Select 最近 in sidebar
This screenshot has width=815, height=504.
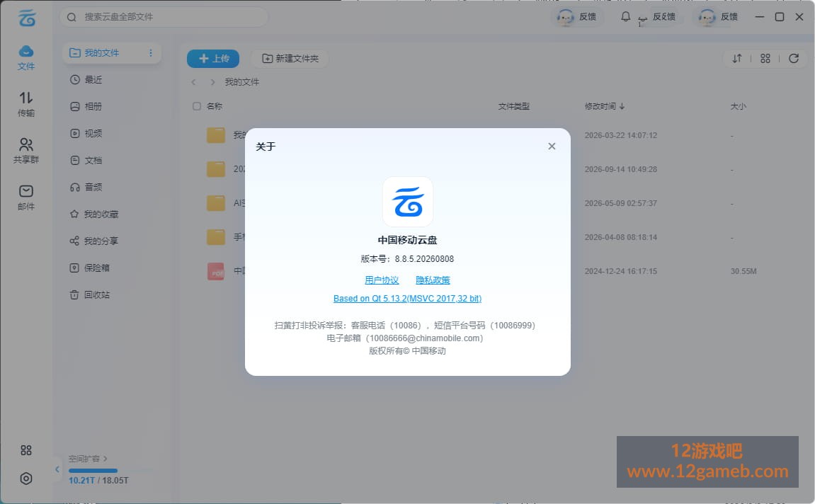pyautogui.click(x=86, y=80)
